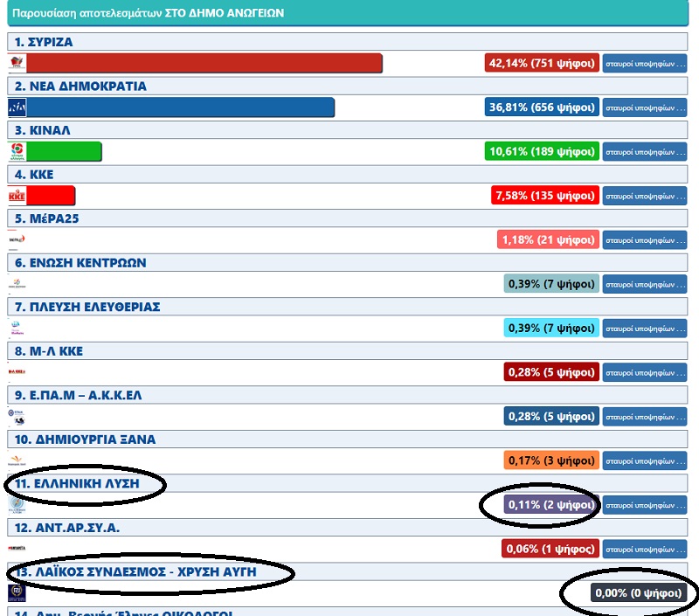View σταυροί υποψηφίων for ΑΝΤ.ΑΡ.ΣΥ.Α.
Image resolution: width=699 pixels, height=616 pixels.
pos(644,549)
